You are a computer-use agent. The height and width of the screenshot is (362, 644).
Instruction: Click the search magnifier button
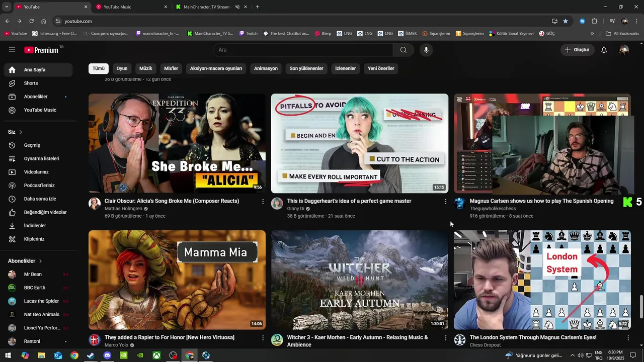403,50
